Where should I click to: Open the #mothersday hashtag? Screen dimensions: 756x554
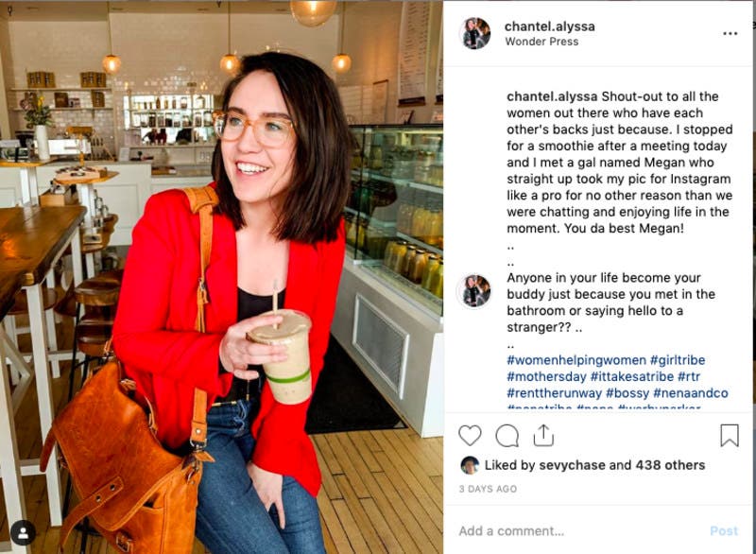point(547,376)
